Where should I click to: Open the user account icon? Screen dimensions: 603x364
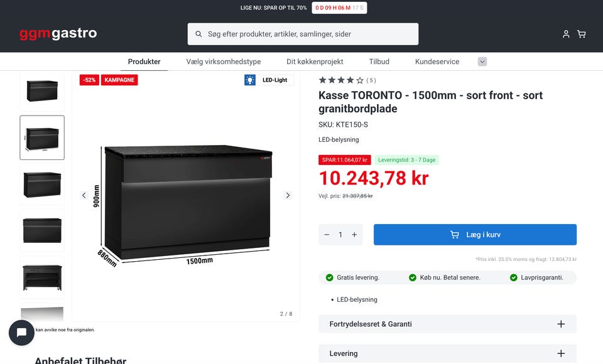[x=566, y=34]
